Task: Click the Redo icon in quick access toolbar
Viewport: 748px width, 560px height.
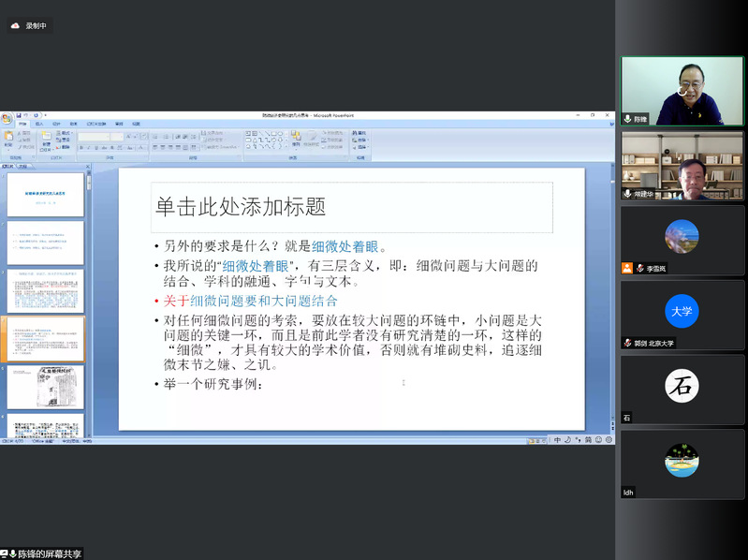Action: pos(36,115)
